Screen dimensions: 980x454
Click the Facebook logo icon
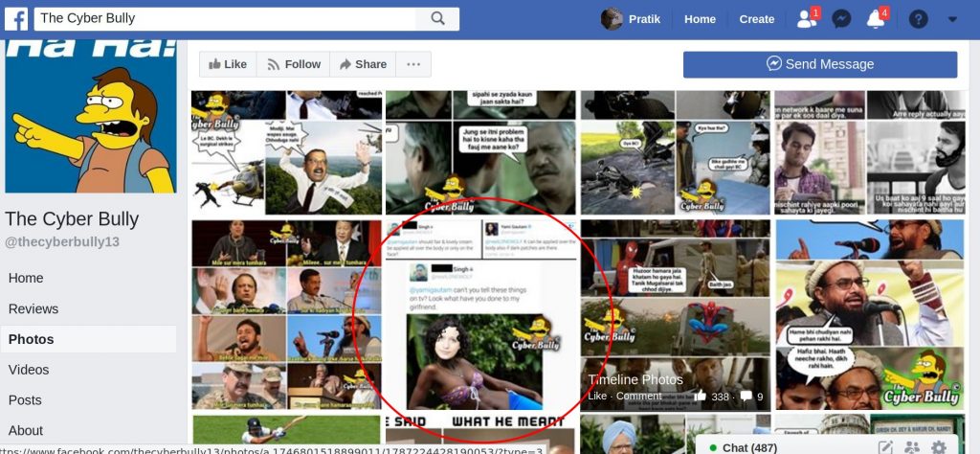click(16, 19)
